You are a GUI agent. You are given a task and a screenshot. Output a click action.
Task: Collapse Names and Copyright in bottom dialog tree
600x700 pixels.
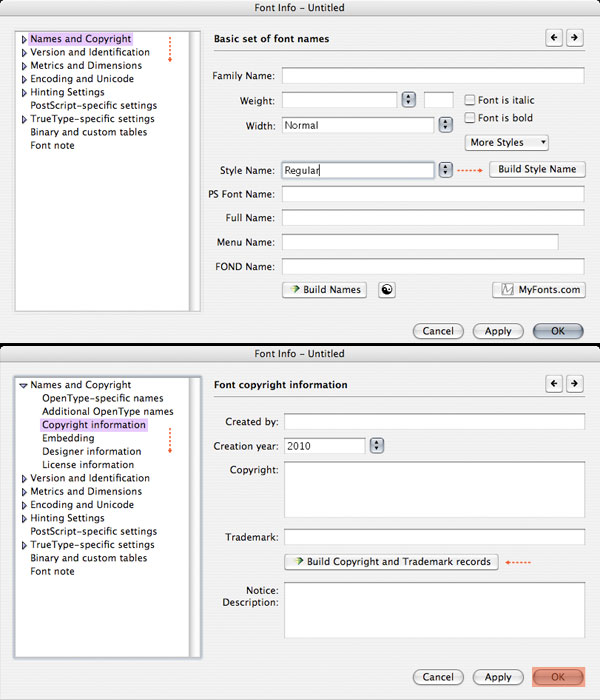[x=24, y=385]
